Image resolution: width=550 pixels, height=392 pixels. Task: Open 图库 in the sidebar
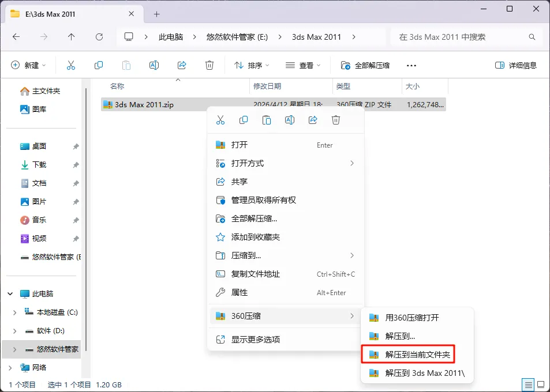pos(33,109)
